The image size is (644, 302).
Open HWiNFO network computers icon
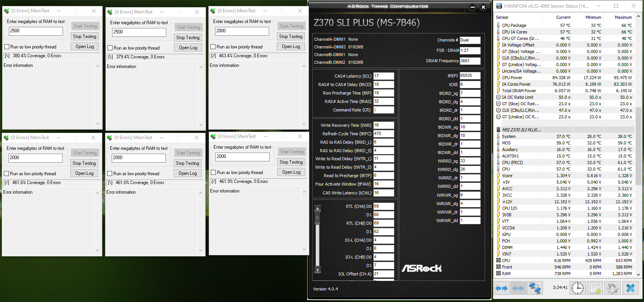[535, 288]
